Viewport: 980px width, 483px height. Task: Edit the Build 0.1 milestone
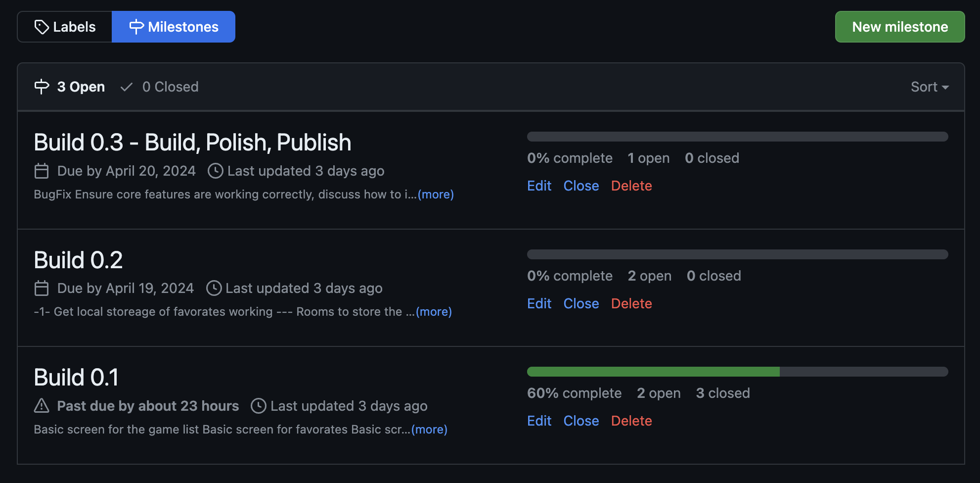539,421
